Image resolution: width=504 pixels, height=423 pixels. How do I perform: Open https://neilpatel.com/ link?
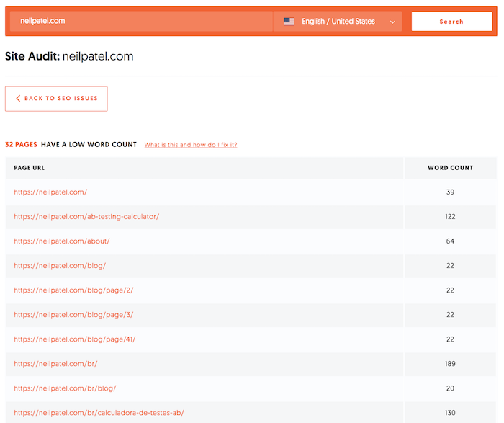pos(50,192)
